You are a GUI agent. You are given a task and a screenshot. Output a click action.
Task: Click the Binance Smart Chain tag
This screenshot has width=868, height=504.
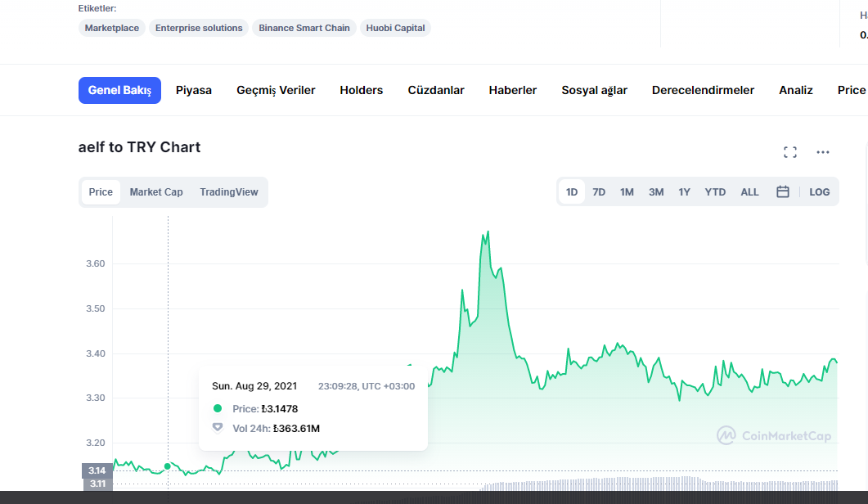coord(304,28)
